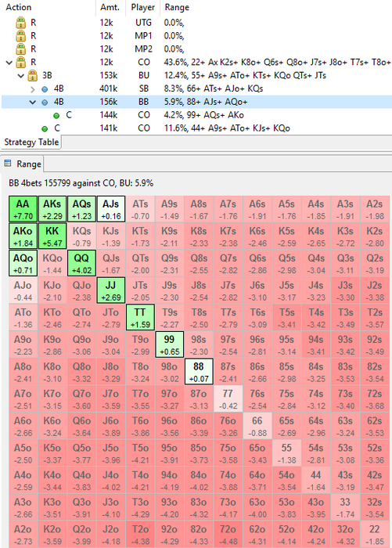Screen dimensions: 392x548
Task: Select the QQ +4.02 cell
Action: coord(81,263)
